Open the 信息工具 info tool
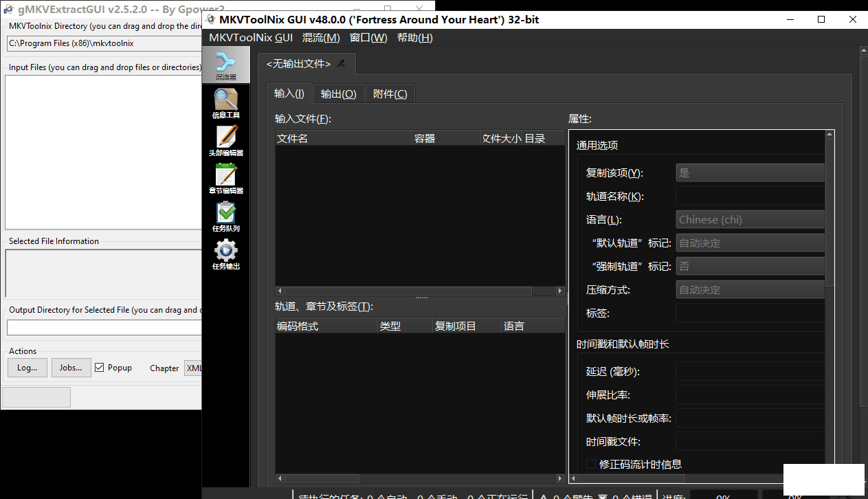This screenshot has height=499, width=868. pos(225,103)
